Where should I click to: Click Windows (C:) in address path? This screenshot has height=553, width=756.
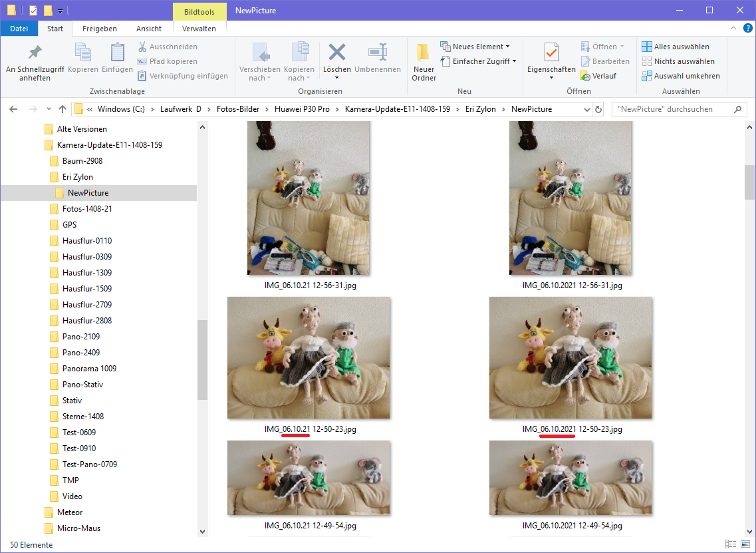(121, 109)
